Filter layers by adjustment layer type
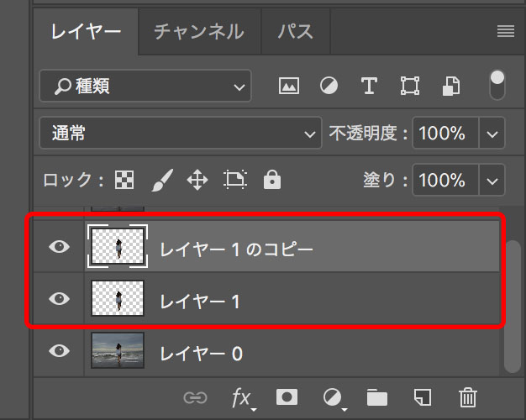The image size is (526, 420). tap(329, 86)
